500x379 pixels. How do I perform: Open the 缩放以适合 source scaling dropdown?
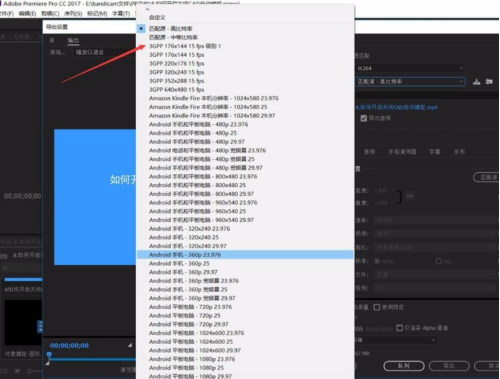(104, 52)
